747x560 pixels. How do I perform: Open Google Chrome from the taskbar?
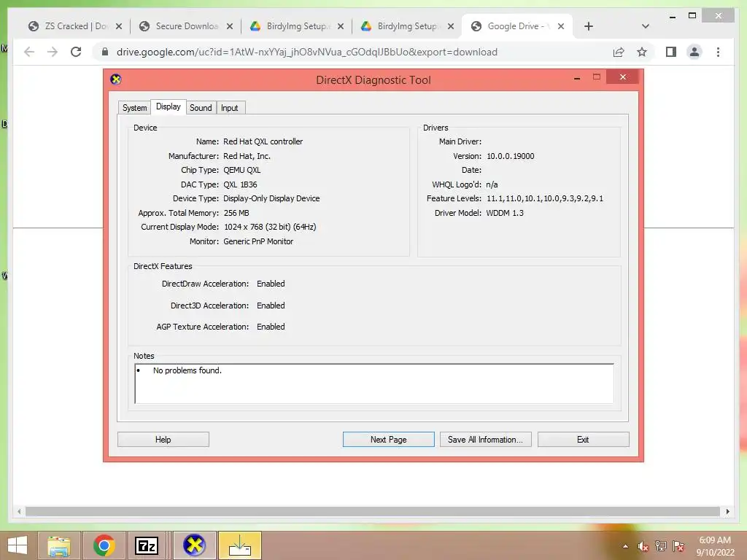click(104, 545)
